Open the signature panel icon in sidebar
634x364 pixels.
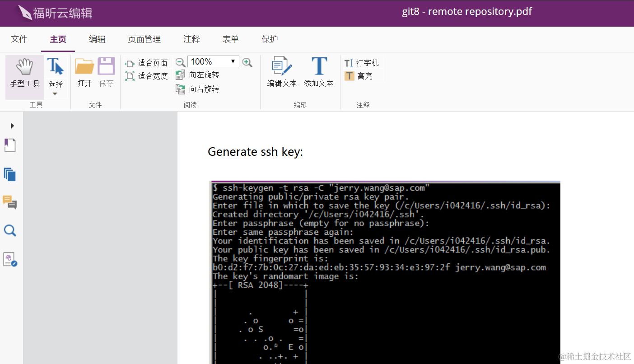[10, 259]
